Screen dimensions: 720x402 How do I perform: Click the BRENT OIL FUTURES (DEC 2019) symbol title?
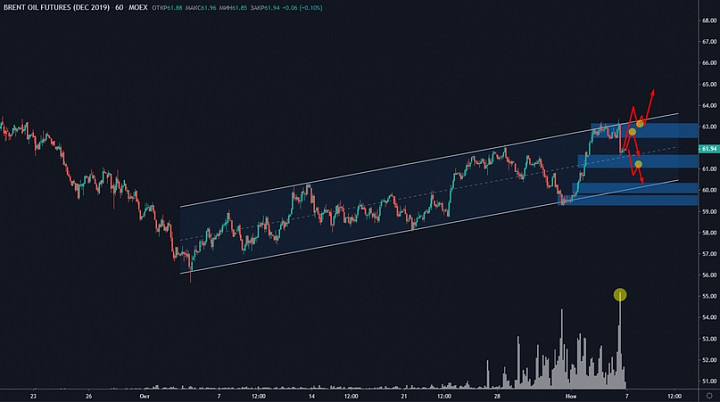[56, 8]
